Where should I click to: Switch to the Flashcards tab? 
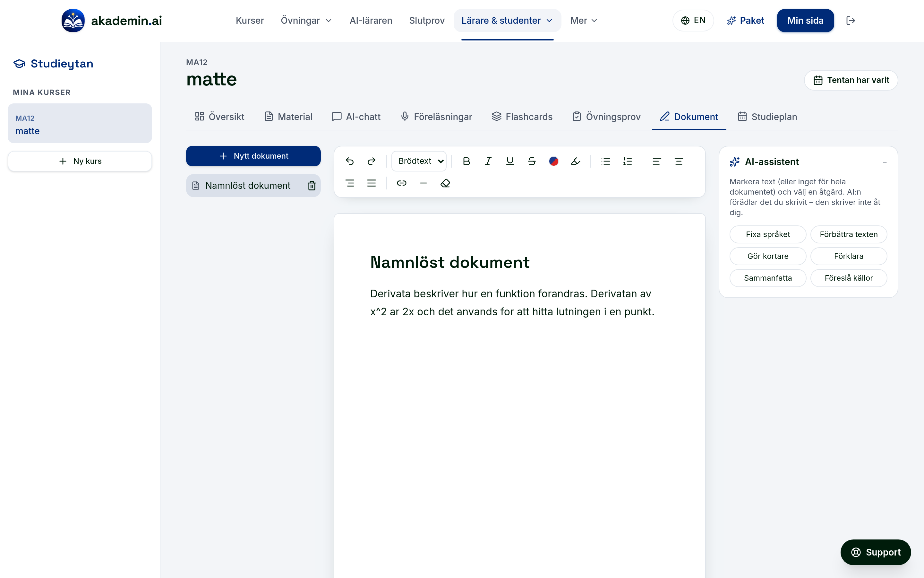(x=522, y=117)
